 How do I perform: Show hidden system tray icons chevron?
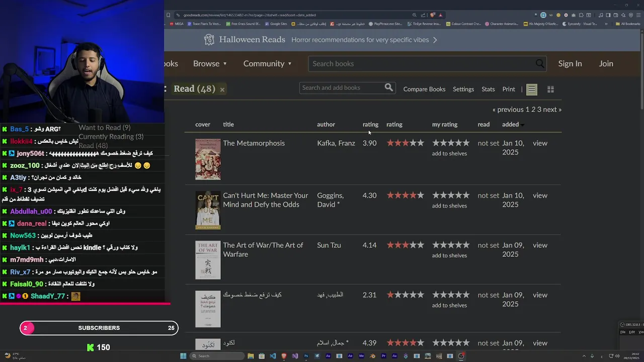point(585,356)
